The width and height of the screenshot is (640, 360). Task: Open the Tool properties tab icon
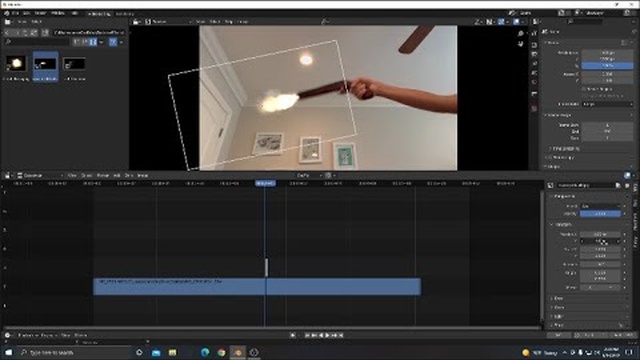click(534, 34)
